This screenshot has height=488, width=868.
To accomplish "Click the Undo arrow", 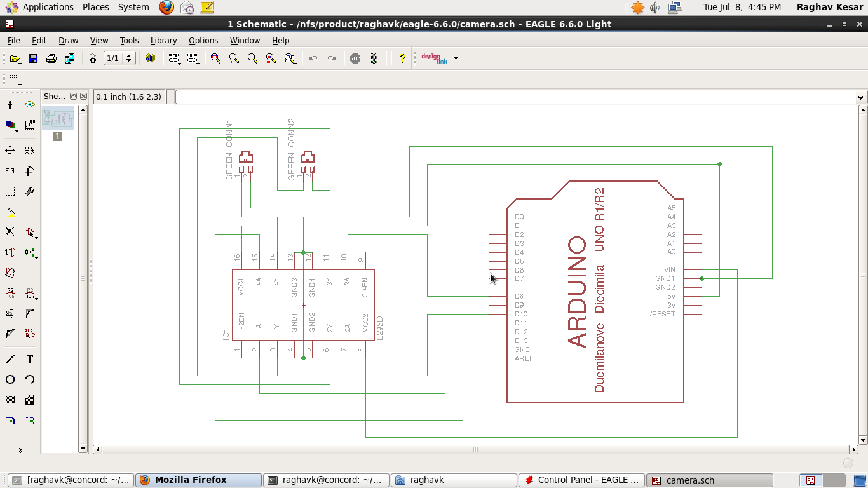I will pos(313,58).
